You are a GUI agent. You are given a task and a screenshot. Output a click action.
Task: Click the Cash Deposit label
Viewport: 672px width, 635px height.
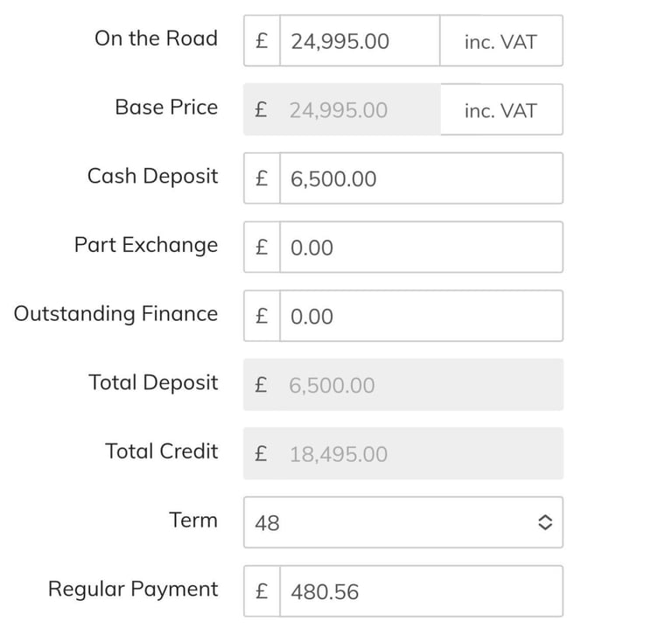pos(152,176)
